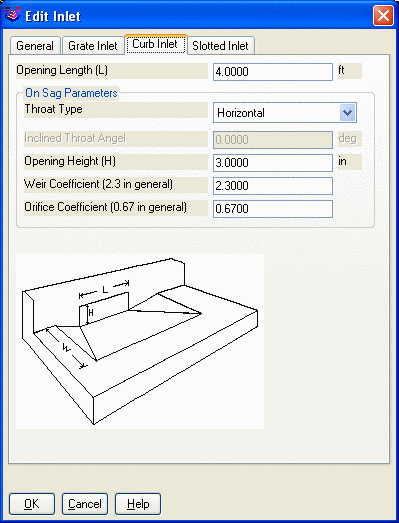399x523 pixels.
Task: Switch to the Slotted Inlet tab
Action: pyautogui.click(x=221, y=46)
